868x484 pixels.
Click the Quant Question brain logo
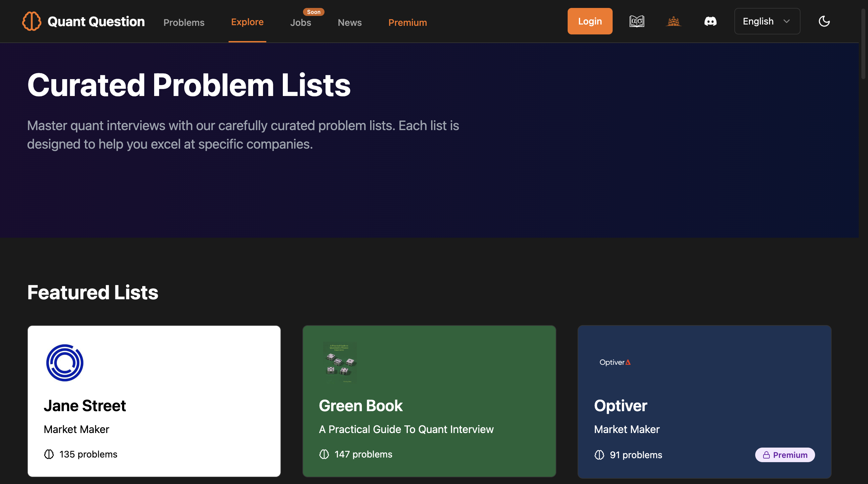[32, 21]
